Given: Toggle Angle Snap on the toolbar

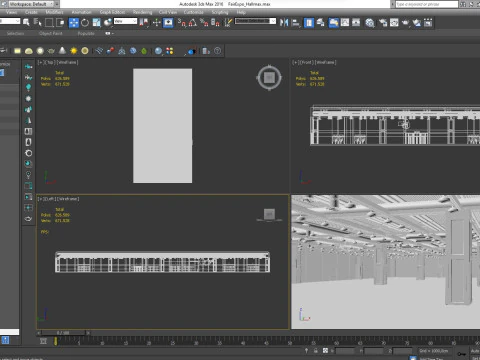Looking at the screenshot, I should (193, 23).
